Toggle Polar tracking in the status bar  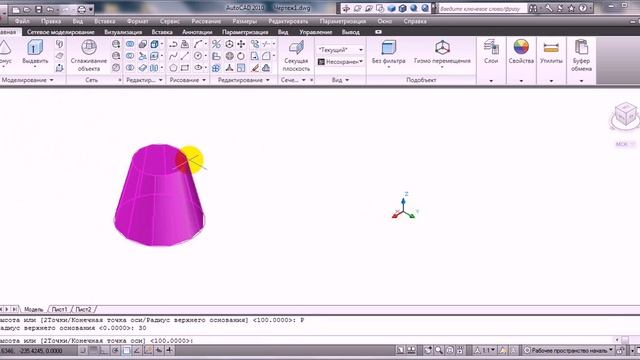pyautogui.click(x=116, y=350)
